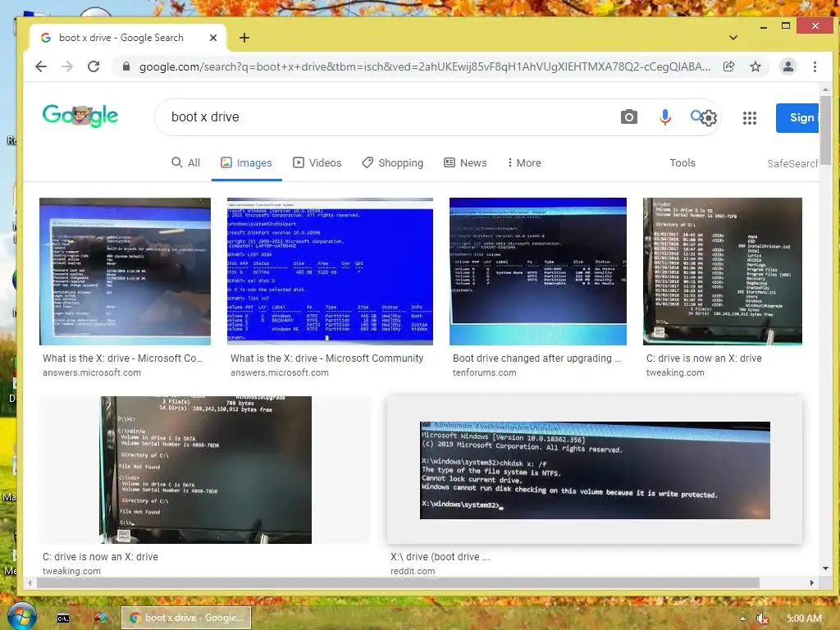The width and height of the screenshot is (840, 630).
Task: Open the Google apps grid
Action: pos(750,118)
